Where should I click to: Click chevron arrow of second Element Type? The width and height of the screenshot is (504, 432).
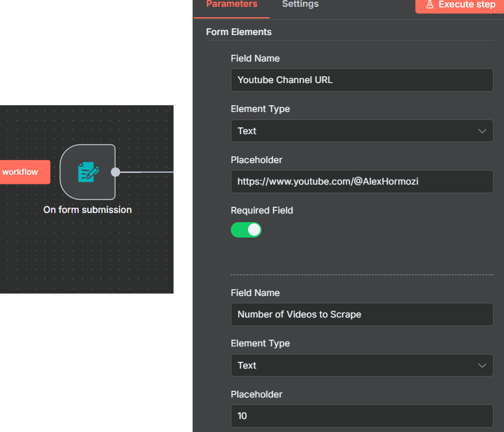482,366
